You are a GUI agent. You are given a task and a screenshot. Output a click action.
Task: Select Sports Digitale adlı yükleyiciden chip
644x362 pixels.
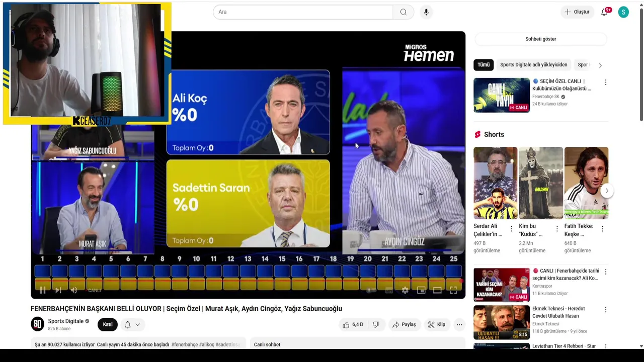point(533,65)
